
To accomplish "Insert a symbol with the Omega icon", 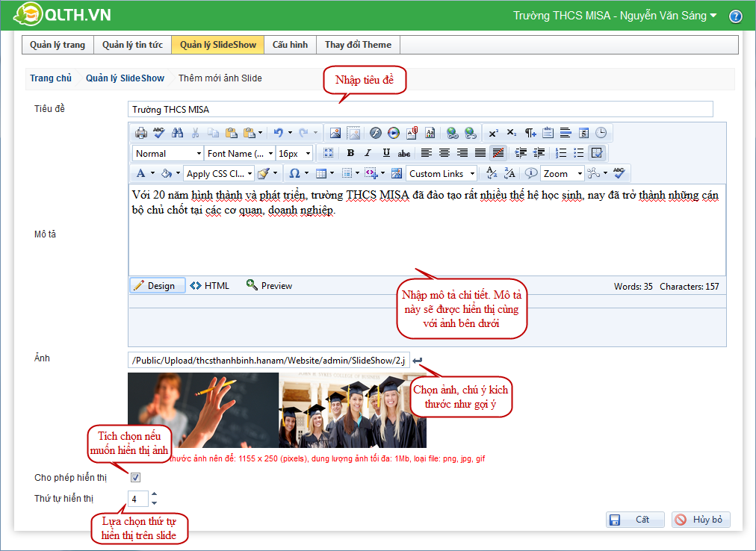I will pos(294,173).
